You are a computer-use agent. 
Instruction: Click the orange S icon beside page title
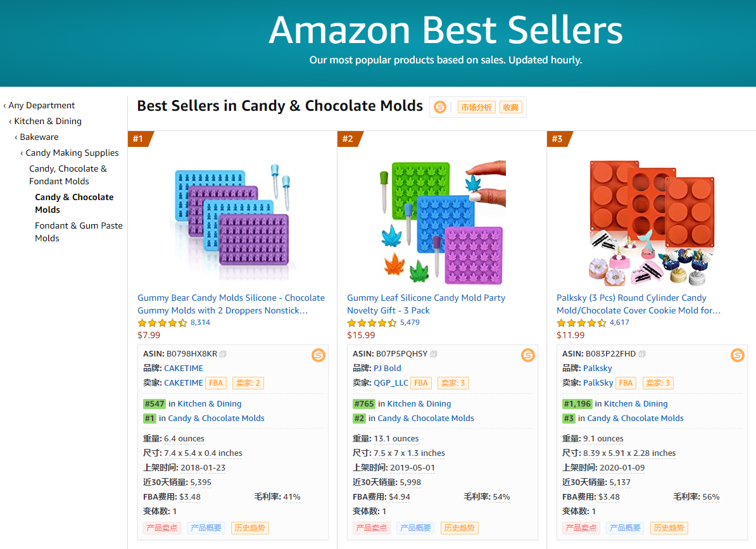[439, 107]
